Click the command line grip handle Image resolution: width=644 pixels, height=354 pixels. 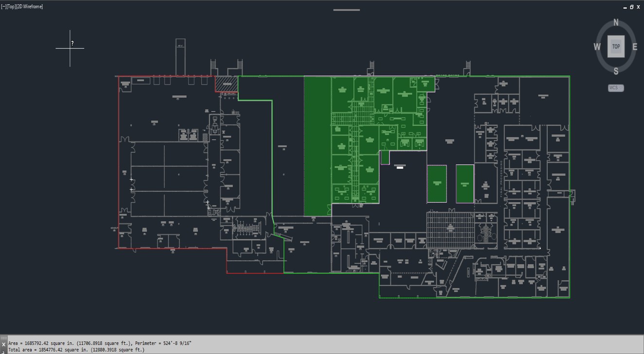[x=3, y=338]
